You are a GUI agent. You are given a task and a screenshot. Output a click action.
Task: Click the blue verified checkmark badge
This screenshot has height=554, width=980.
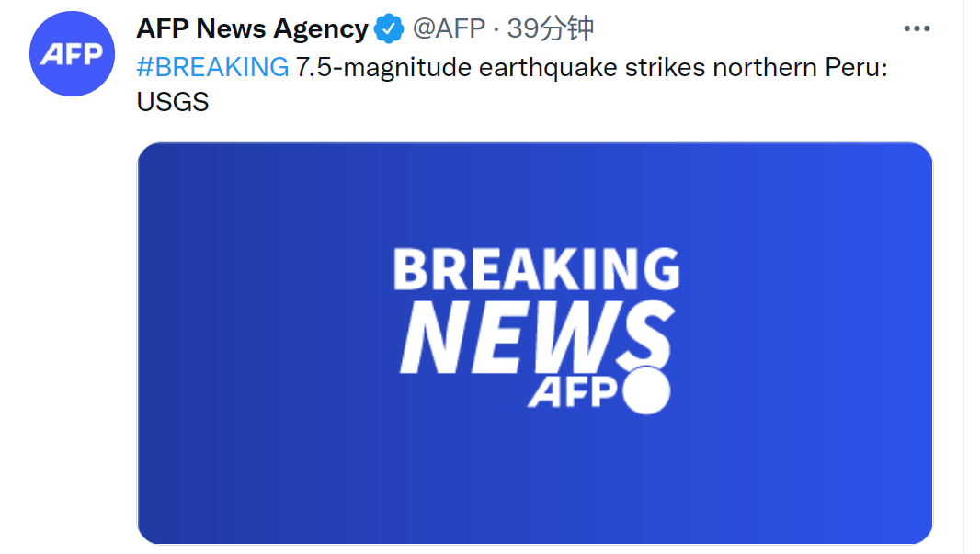tap(388, 29)
